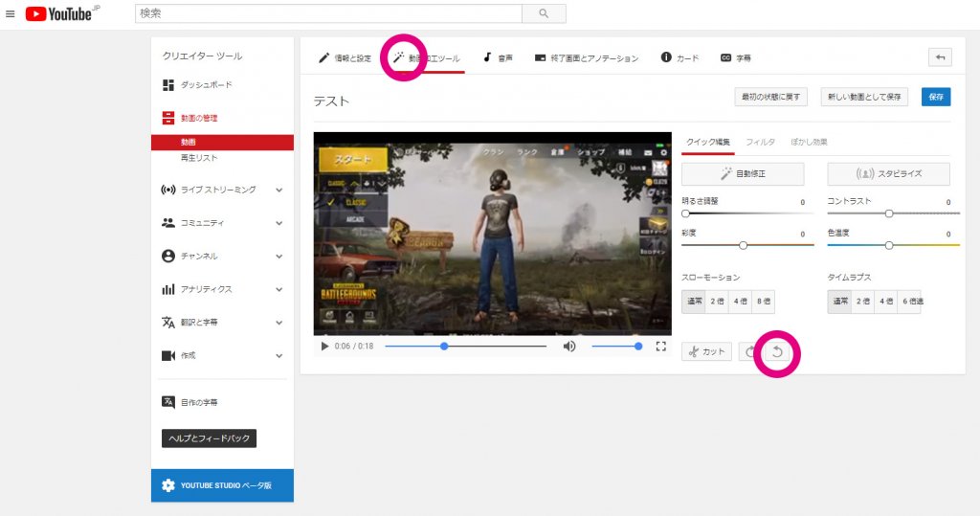Click the magnifier search button
Viewport: 980px width, 516px height.
(x=544, y=13)
